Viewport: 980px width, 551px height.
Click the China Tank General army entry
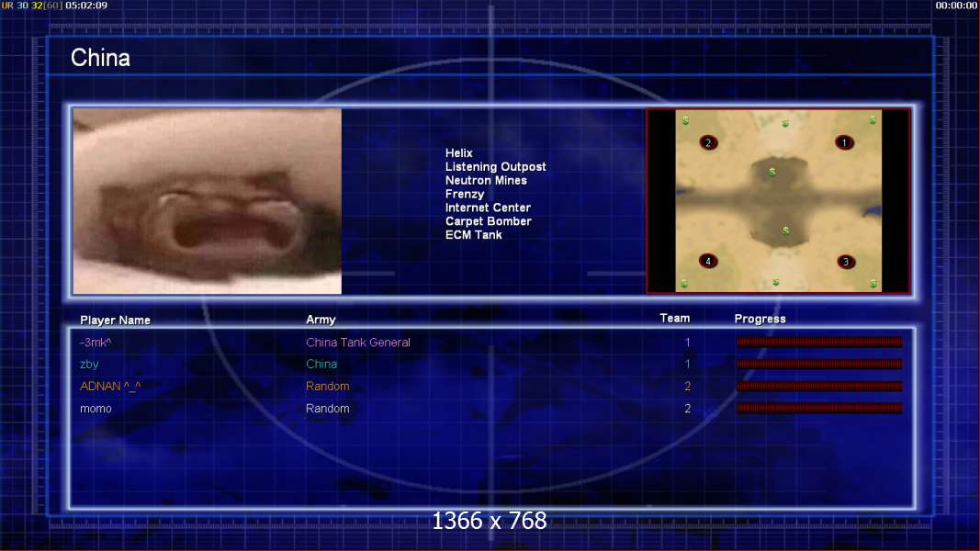pos(358,343)
